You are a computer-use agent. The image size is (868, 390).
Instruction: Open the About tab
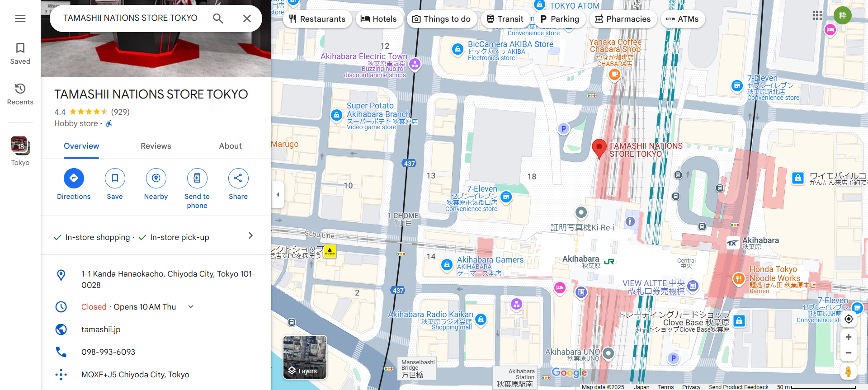pyautogui.click(x=230, y=146)
